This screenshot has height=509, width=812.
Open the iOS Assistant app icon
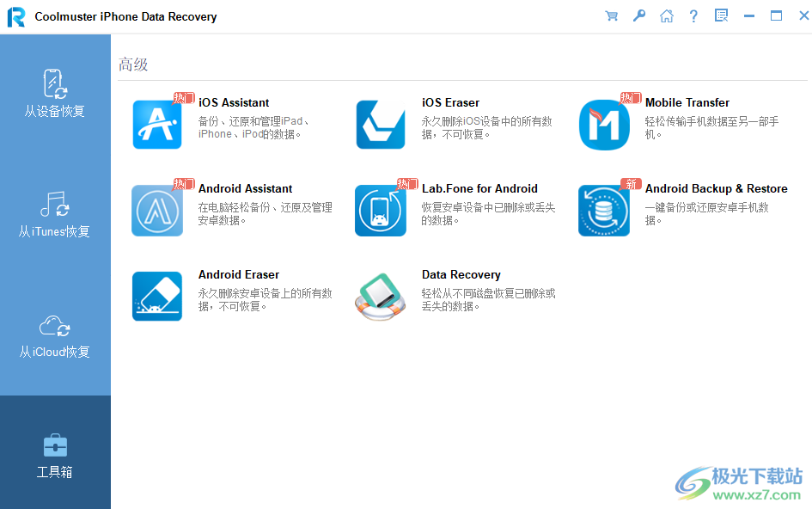(157, 125)
